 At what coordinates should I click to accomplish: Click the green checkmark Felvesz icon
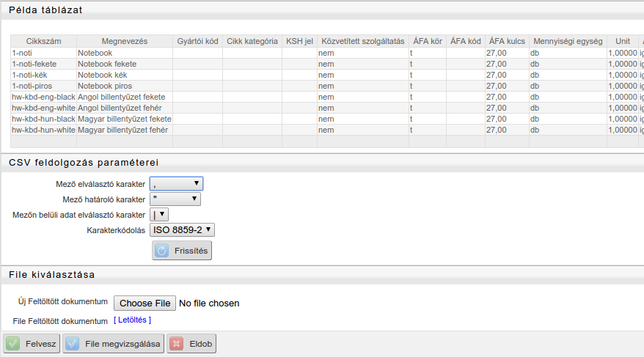click(13, 344)
